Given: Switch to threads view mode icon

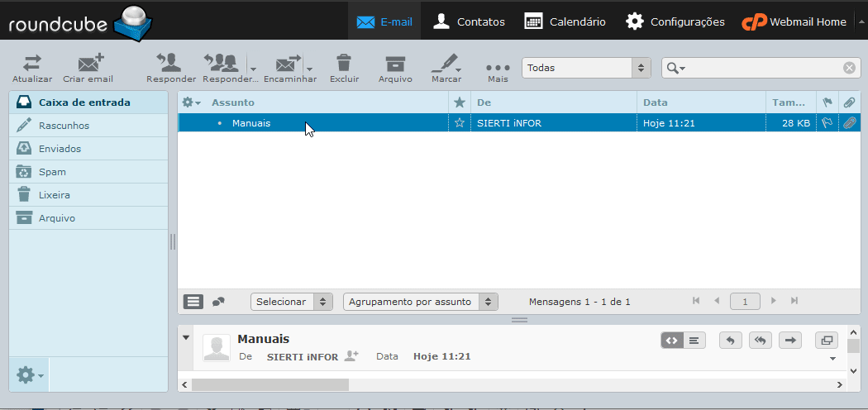Looking at the screenshot, I should (219, 302).
